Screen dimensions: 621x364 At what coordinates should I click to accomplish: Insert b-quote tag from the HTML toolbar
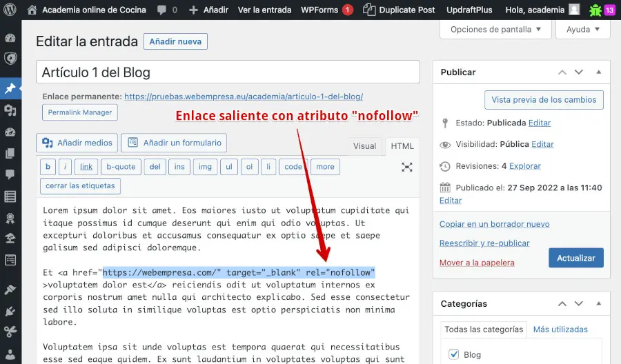tap(121, 167)
